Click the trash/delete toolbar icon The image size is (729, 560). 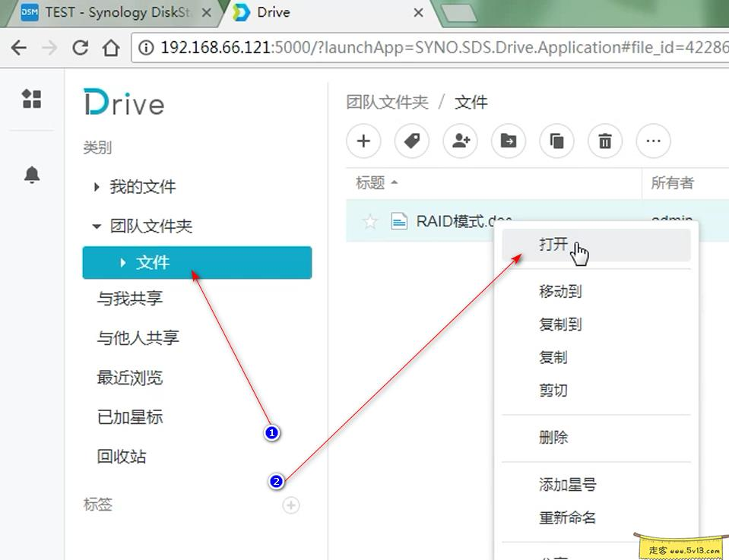click(604, 141)
